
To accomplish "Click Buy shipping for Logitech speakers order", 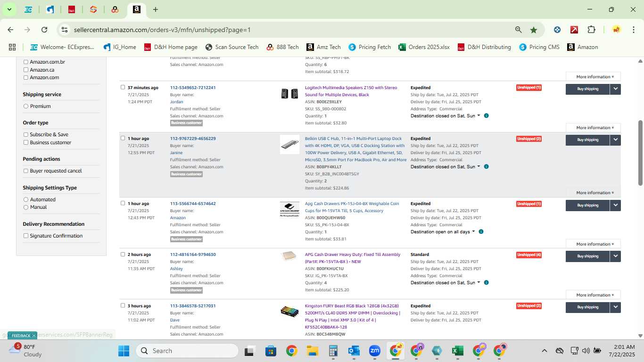I will [587, 89].
